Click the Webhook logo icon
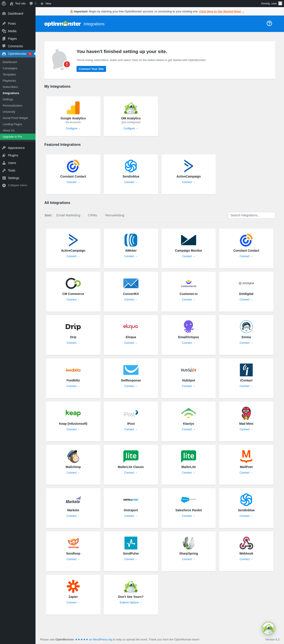 point(246,543)
